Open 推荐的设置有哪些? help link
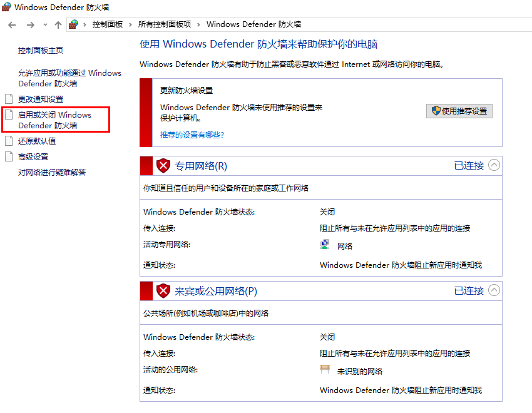The width and height of the screenshot is (532, 413). (192, 135)
